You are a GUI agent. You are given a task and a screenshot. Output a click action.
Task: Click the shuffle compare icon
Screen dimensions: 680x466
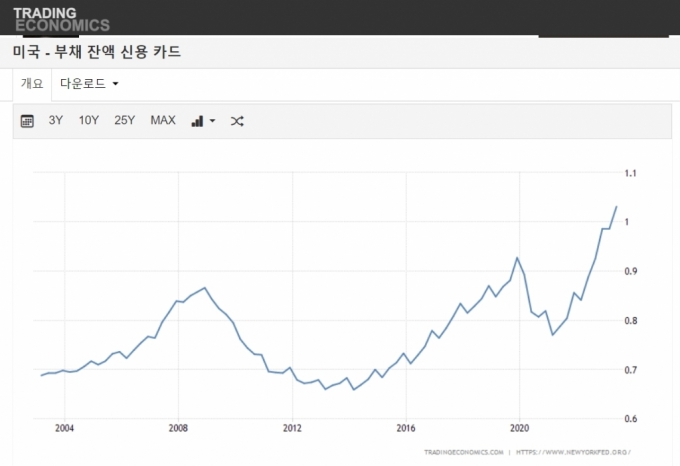(x=237, y=121)
